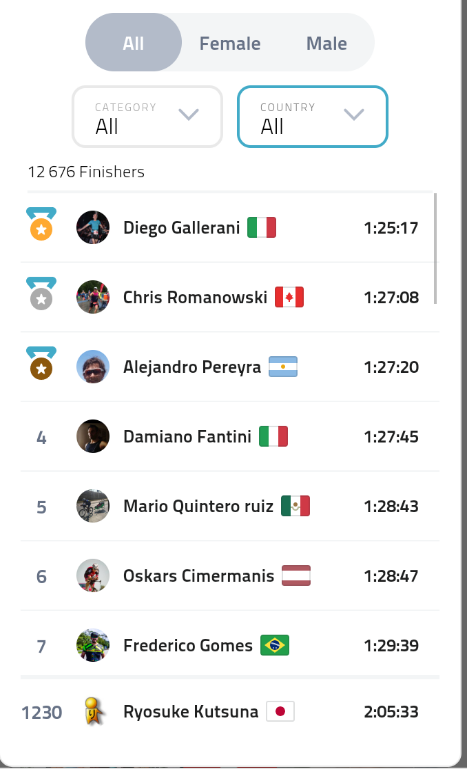Click Alejandro Pereyra's profile photo
Image resolution: width=467 pixels, height=772 pixels.
(93, 367)
